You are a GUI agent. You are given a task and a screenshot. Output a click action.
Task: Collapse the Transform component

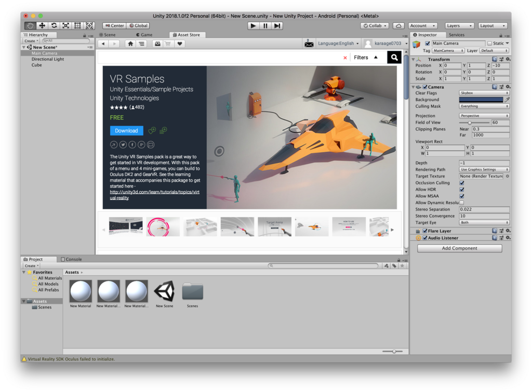click(x=413, y=59)
